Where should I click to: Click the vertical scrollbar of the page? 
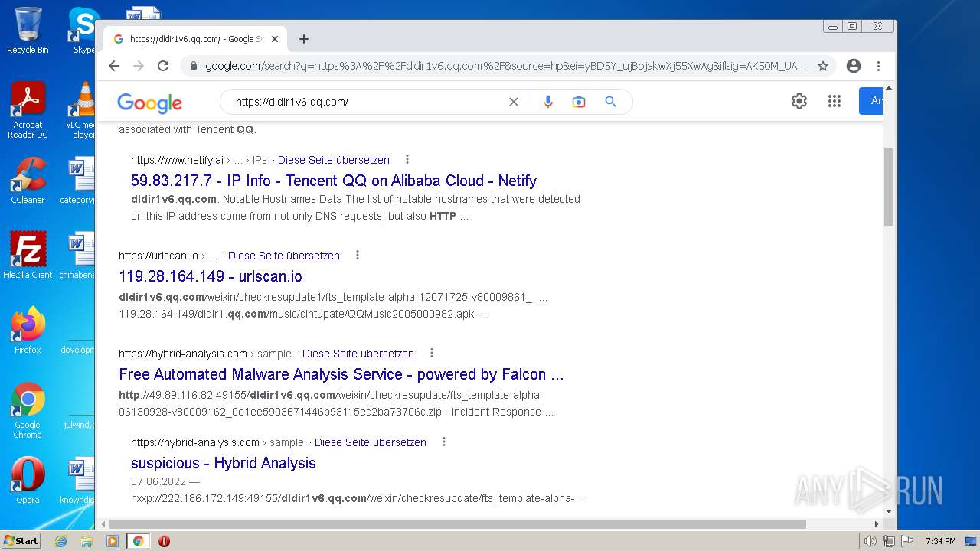889,187
